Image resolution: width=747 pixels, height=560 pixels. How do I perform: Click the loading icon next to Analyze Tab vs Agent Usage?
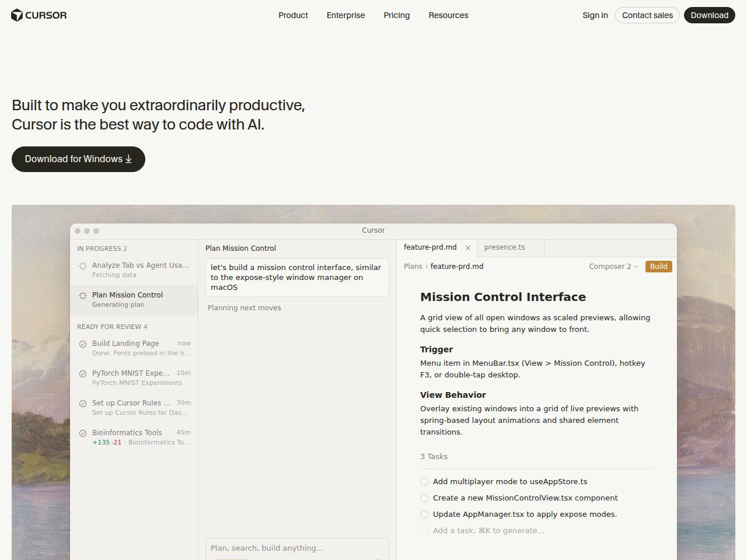point(82,265)
